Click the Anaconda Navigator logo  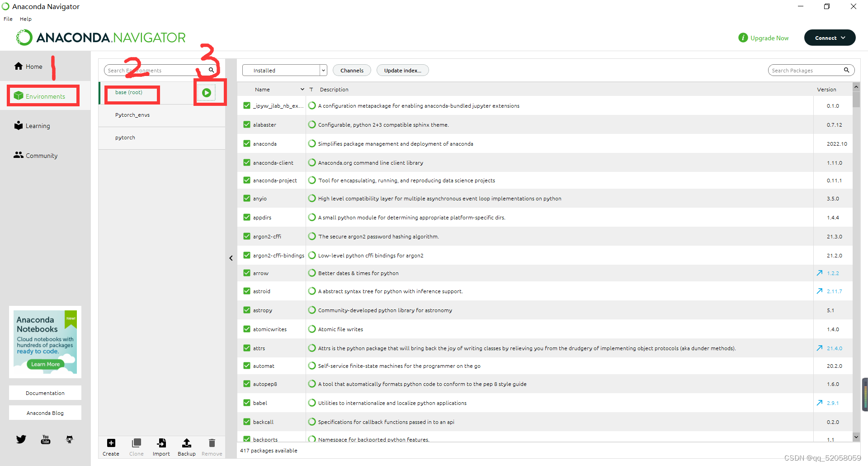pyautogui.click(x=101, y=38)
